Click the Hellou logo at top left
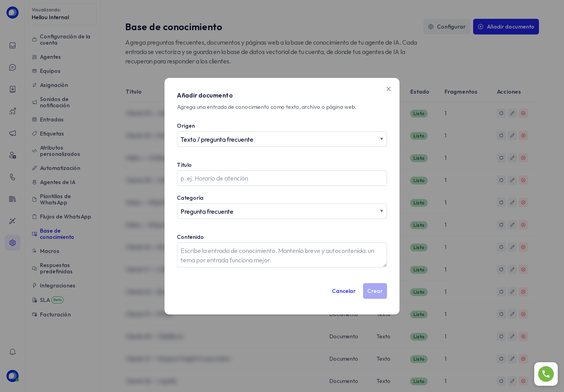The width and height of the screenshot is (564, 392). click(13, 13)
